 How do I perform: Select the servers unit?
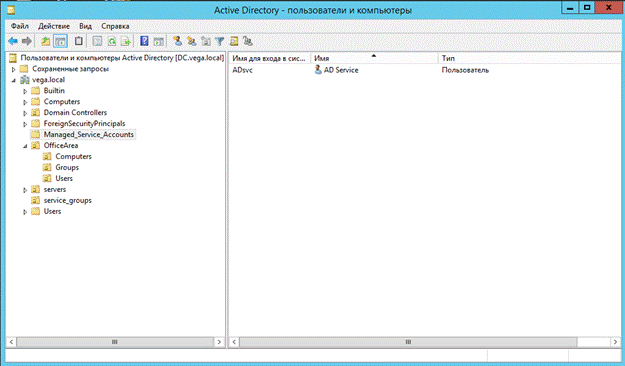point(55,189)
